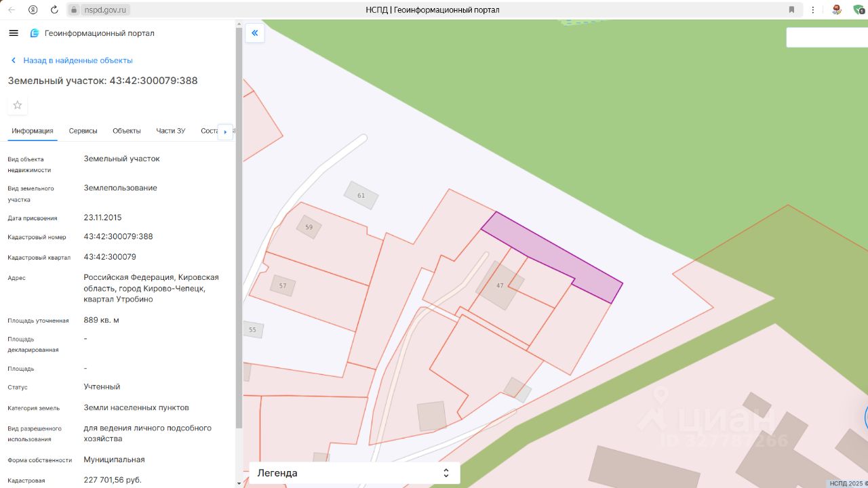Click the highlighted purple parcel on the map
Image resolution: width=868 pixels, height=488 pixels.
(551, 258)
